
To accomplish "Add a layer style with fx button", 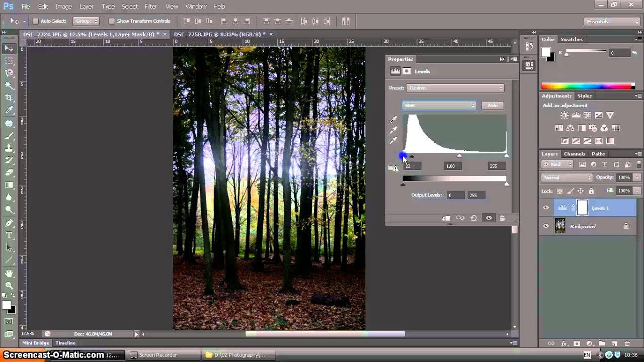I will (x=564, y=344).
